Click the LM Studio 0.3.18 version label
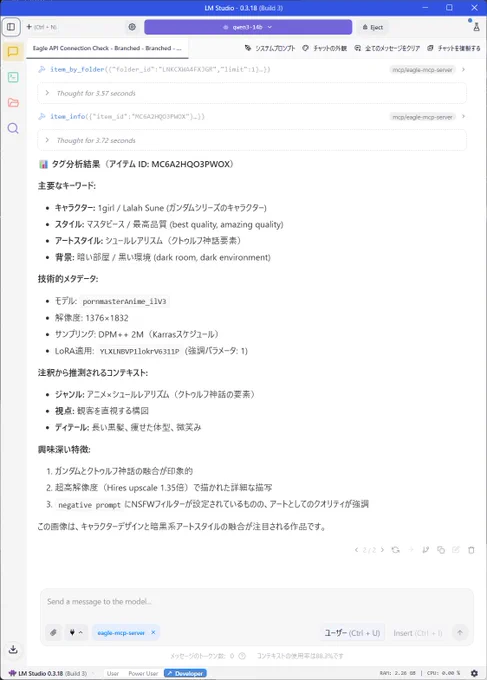 (48, 673)
